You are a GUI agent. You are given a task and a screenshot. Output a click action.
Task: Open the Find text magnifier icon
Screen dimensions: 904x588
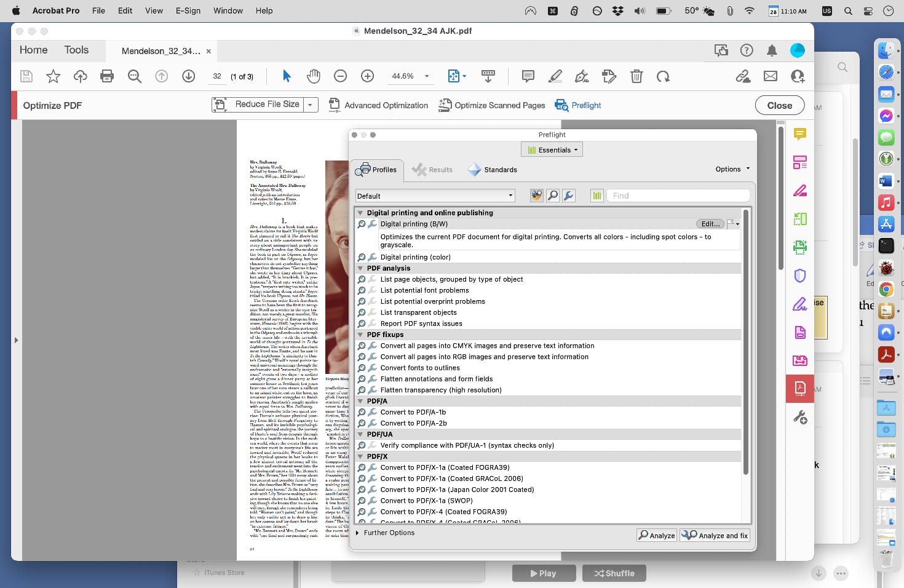[x=134, y=76]
